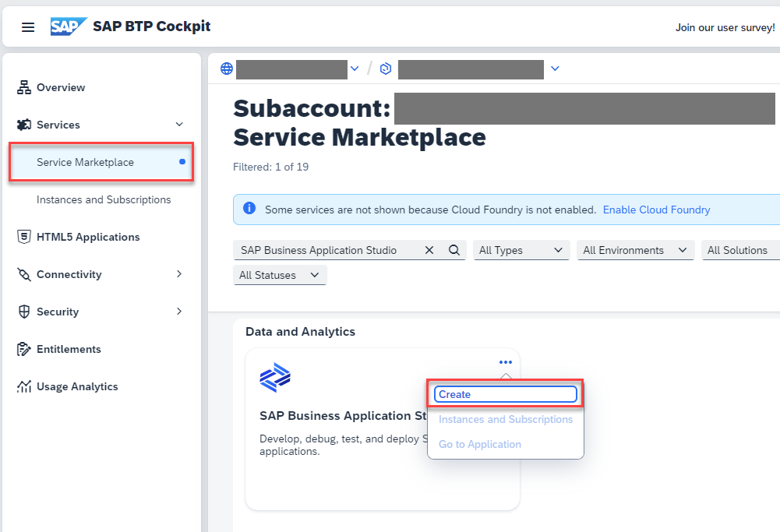Click Join our user survey link
The image size is (780, 532).
(725, 27)
